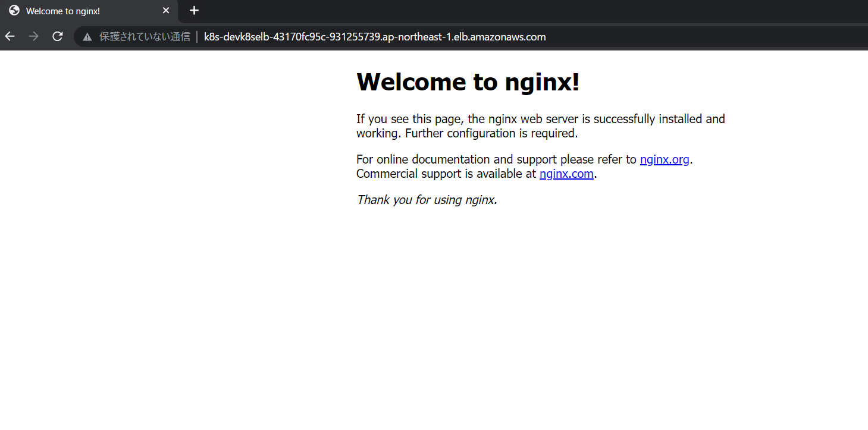Click the not-secure warning triangle icon
868x430 pixels.
[x=87, y=37]
